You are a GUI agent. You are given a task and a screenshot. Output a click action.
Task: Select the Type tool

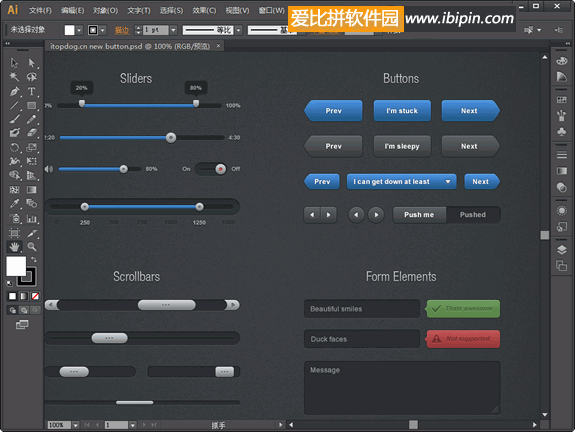click(x=32, y=91)
